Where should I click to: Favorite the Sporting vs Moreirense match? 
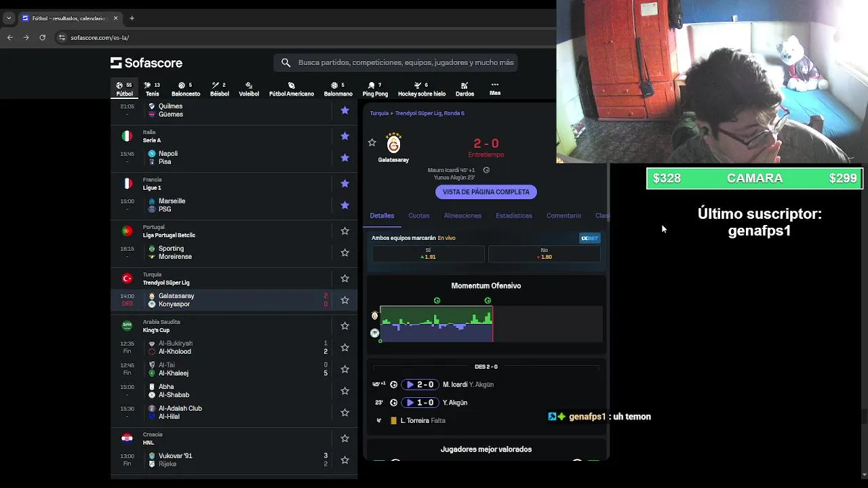[x=344, y=253]
